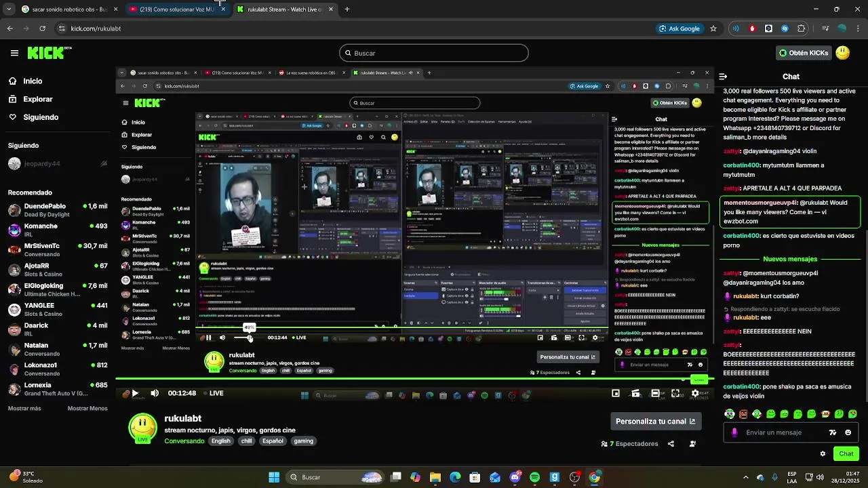The height and width of the screenshot is (488, 868).
Task: Click the rukulabt LIVE avatar below the player
Action: pos(142,428)
